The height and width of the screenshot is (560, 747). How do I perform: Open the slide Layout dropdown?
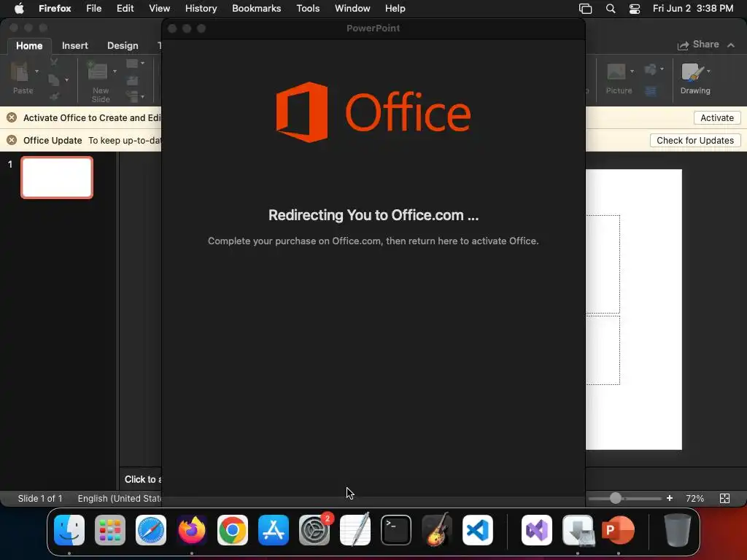tap(135, 63)
